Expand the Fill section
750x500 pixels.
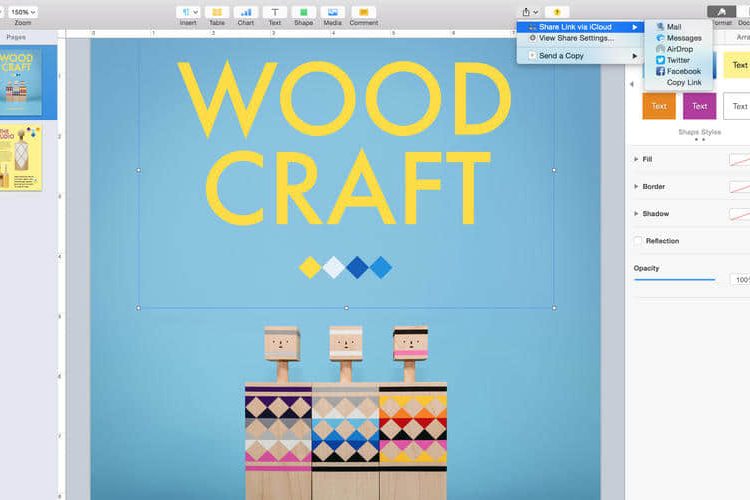[637, 159]
